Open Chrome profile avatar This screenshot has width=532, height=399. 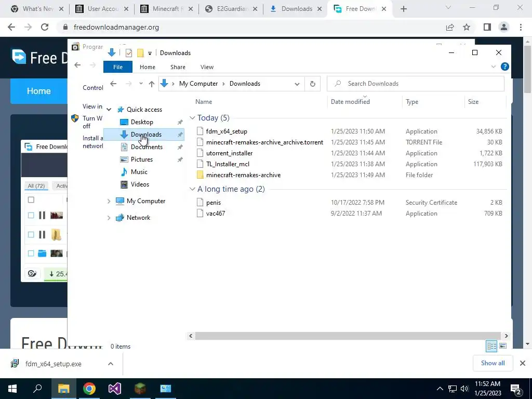click(504, 27)
